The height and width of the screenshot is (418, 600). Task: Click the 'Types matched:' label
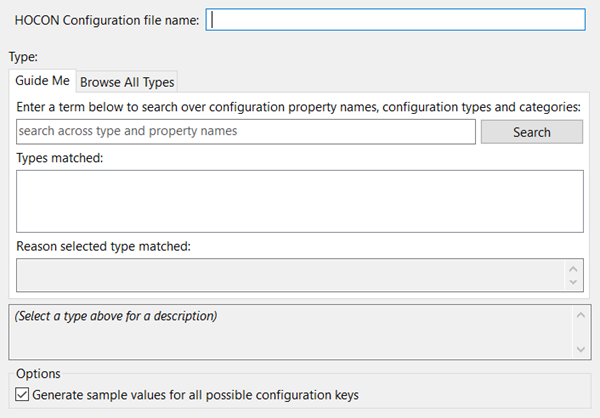(61, 158)
